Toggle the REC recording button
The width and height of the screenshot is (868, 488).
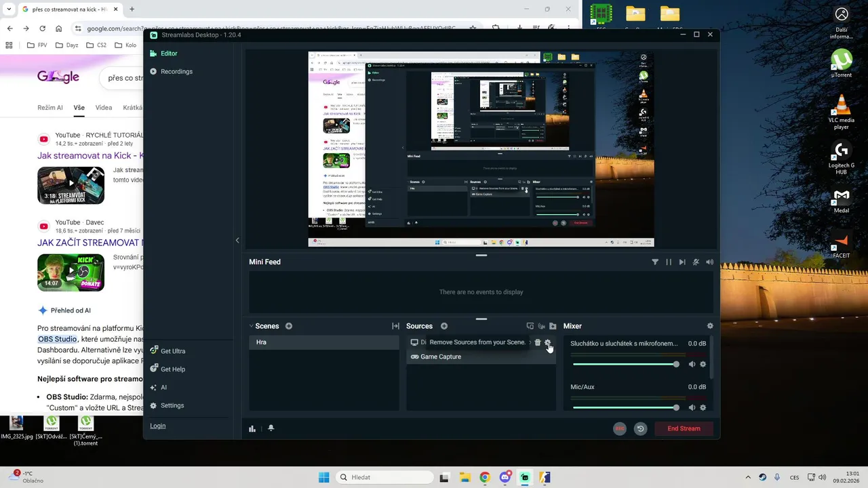[619, 428]
